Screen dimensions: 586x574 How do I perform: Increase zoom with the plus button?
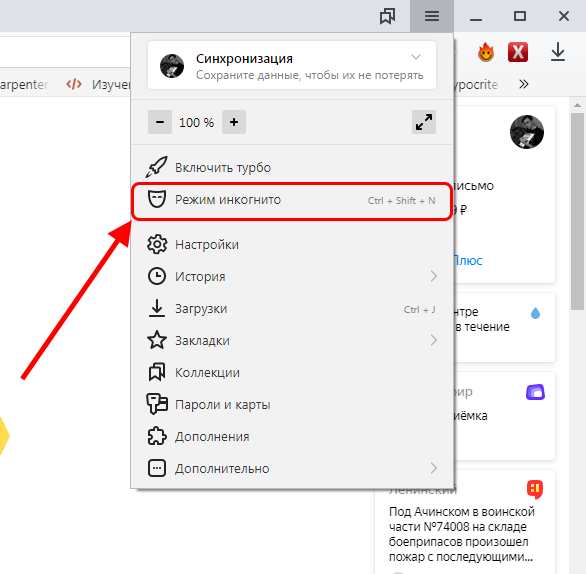(x=234, y=122)
